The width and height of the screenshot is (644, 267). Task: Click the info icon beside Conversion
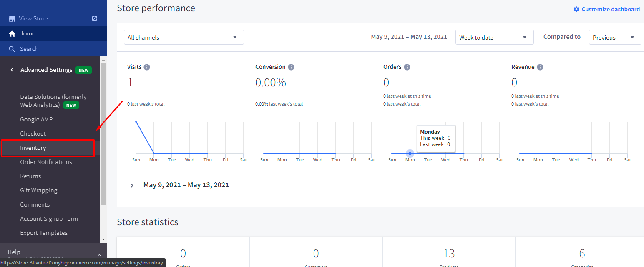(291, 67)
